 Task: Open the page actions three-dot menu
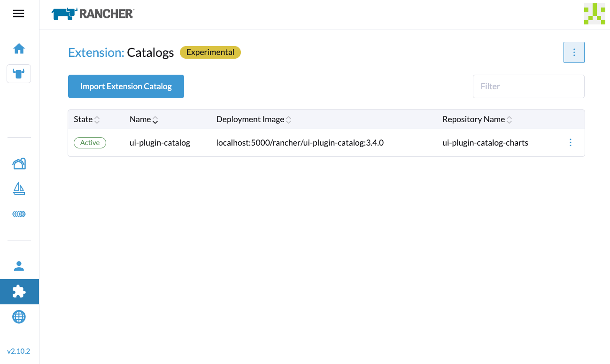(x=574, y=52)
